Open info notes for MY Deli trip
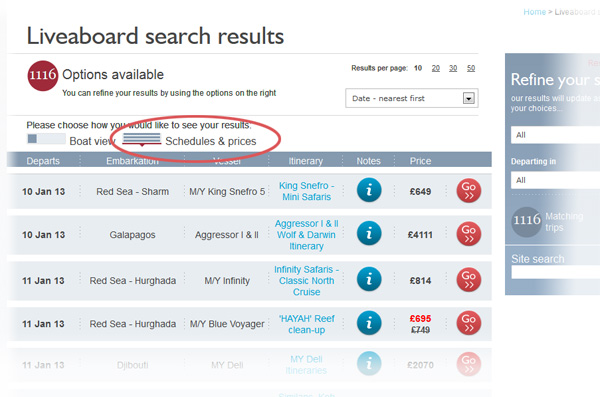Viewport: 600px width, 397px height. (x=369, y=363)
